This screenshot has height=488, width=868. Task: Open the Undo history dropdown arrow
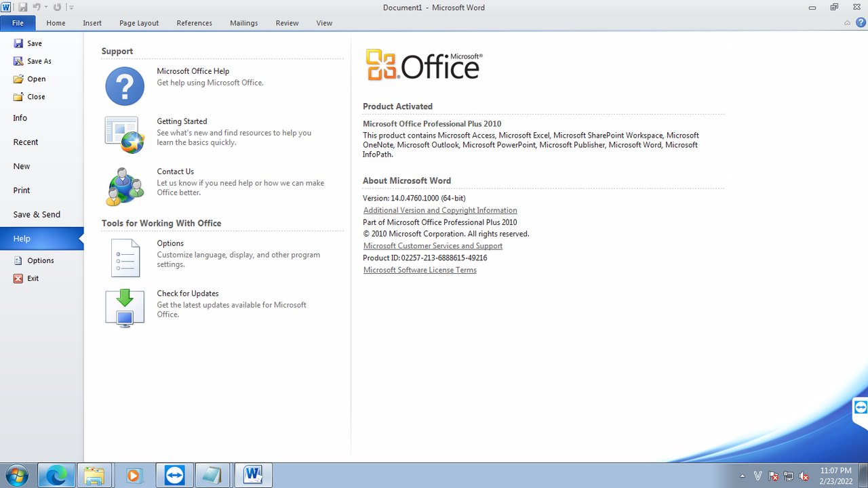[46, 7]
